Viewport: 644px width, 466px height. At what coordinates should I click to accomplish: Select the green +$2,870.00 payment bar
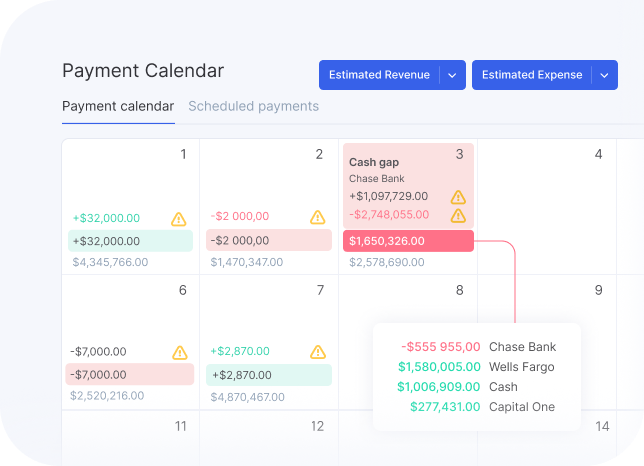click(268, 374)
